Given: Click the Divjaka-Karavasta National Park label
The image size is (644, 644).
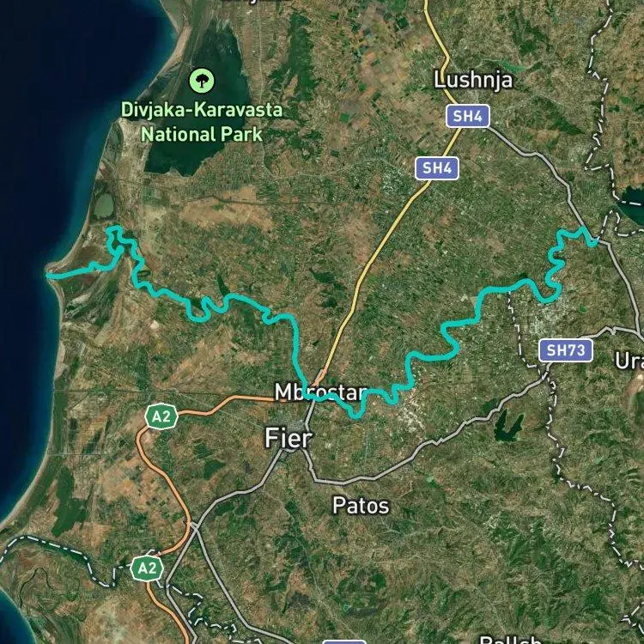Looking at the screenshot, I should coord(202,122).
